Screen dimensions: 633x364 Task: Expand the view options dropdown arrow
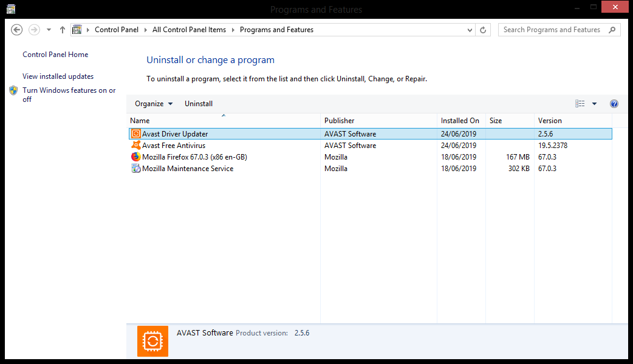click(x=594, y=104)
